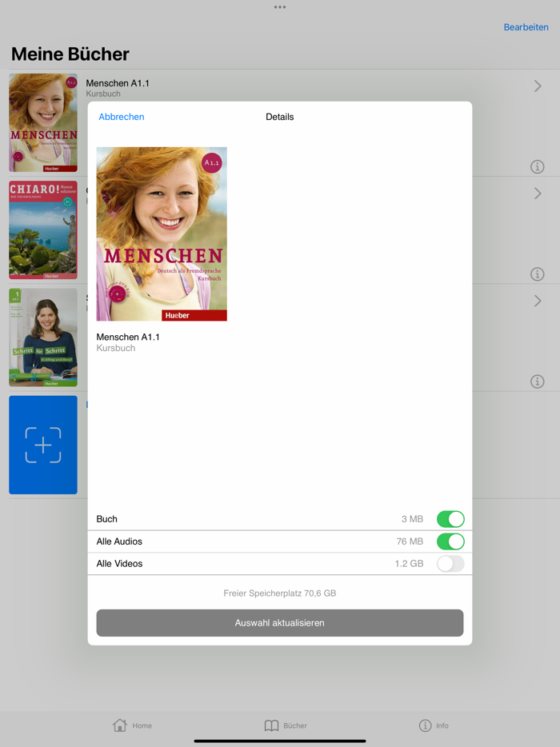Screen dimensions: 560x747
Task: Click Bearbeiten in the top corner
Action: pyautogui.click(x=526, y=27)
